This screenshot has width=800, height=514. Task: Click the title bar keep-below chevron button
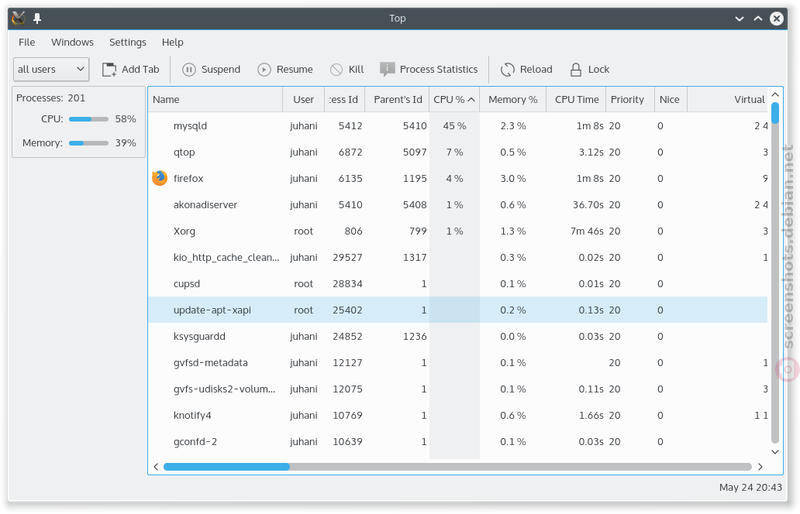[739, 19]
